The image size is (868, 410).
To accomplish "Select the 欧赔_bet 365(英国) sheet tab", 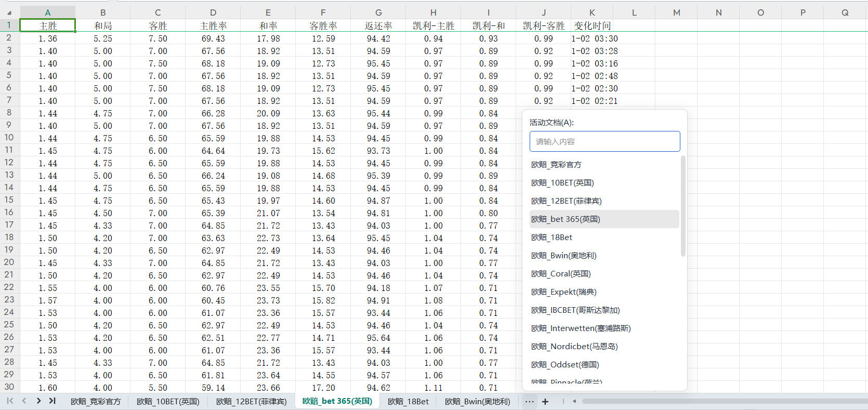I will click(337, 401).
